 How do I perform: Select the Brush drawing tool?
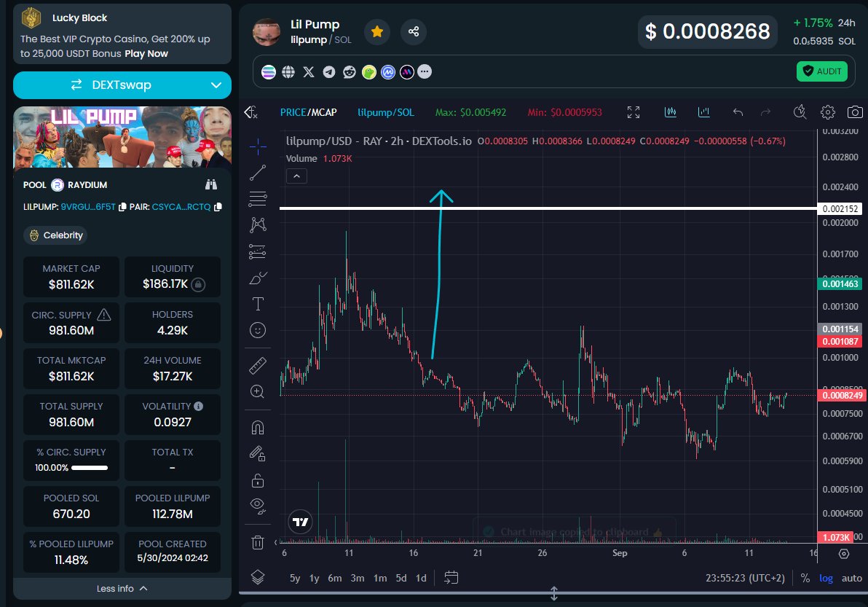coord(258,277)
